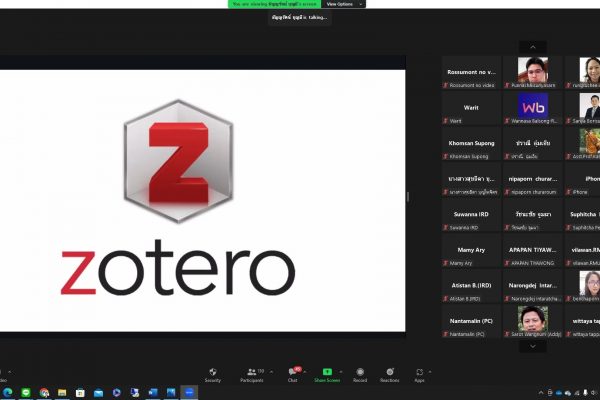Select video tile of man with glasses, top row
The image size is (600, 400).
[533, 73]
